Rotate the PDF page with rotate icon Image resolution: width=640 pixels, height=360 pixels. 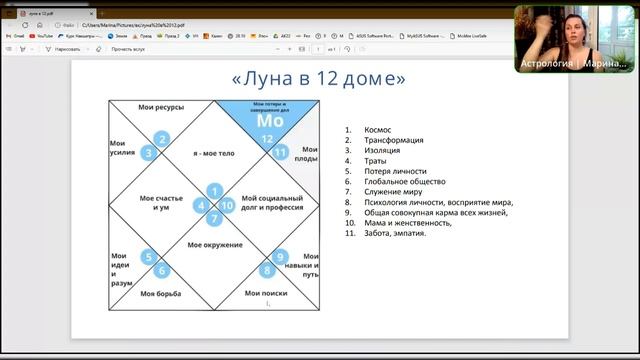(347, 49)
